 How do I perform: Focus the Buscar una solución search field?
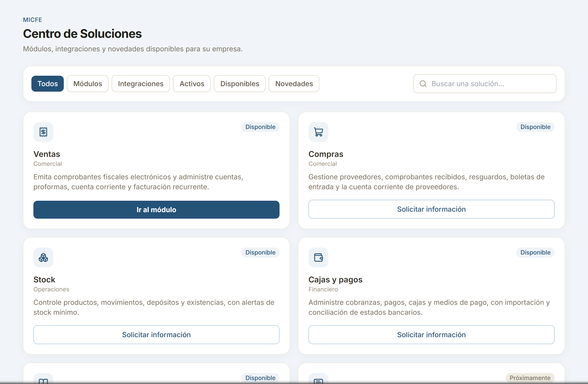tap(485, 84)
